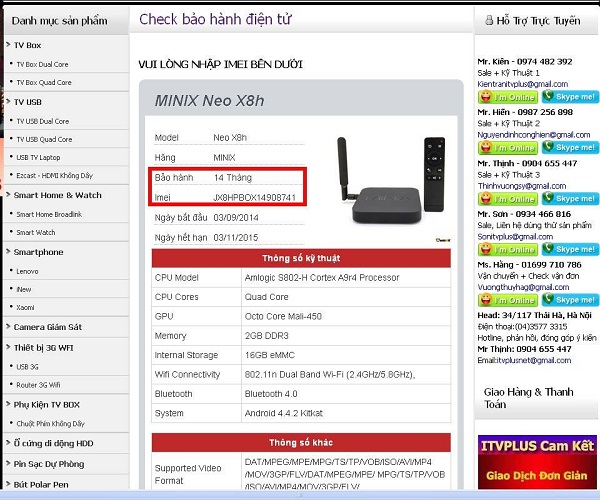Click the Giao Hàng & Thanh Toán heading
The height and width of the screenshot is (500, 600).
point(529,398)
